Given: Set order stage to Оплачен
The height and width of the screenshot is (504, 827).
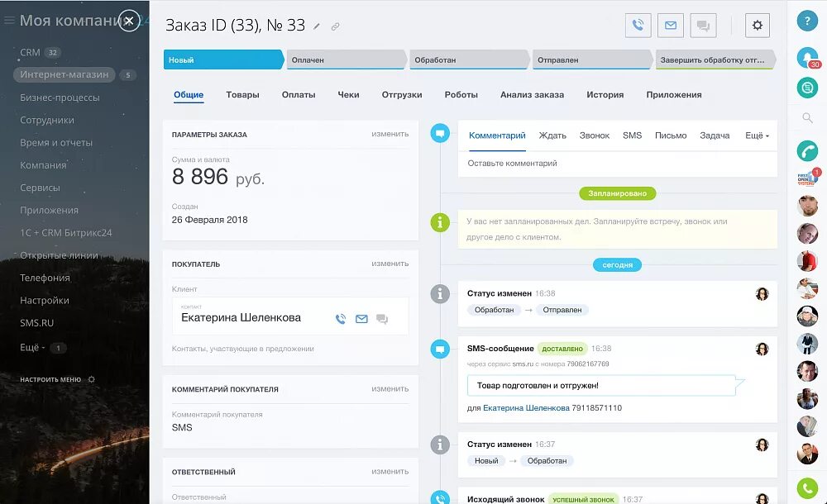Looking at the screenshot, I should pyautogui.click(x=346, y=60).
